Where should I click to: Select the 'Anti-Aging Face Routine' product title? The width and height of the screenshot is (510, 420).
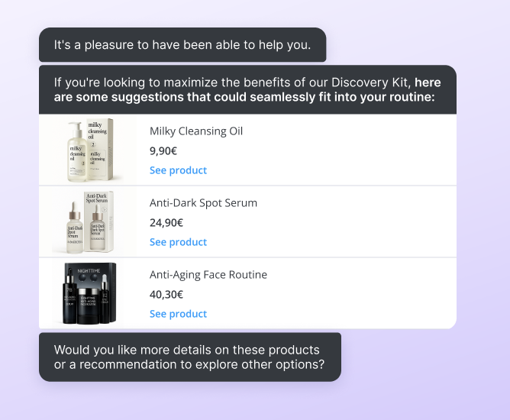click(x=208, y=274)
